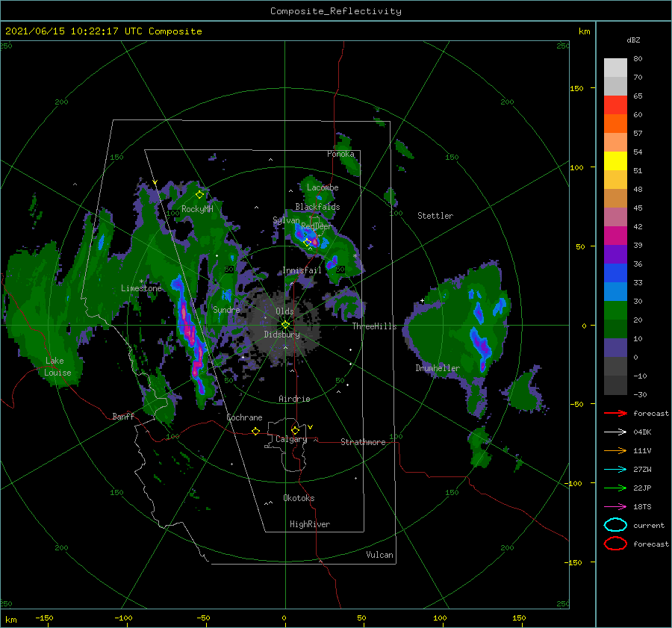The image size is (672, 628).
Task: Click the km unit label at top right
Action: [x=584, y=31]
